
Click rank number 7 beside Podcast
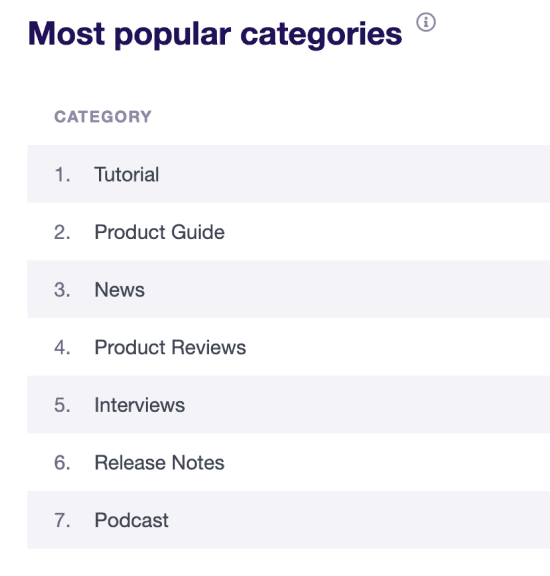pos(62,520)
